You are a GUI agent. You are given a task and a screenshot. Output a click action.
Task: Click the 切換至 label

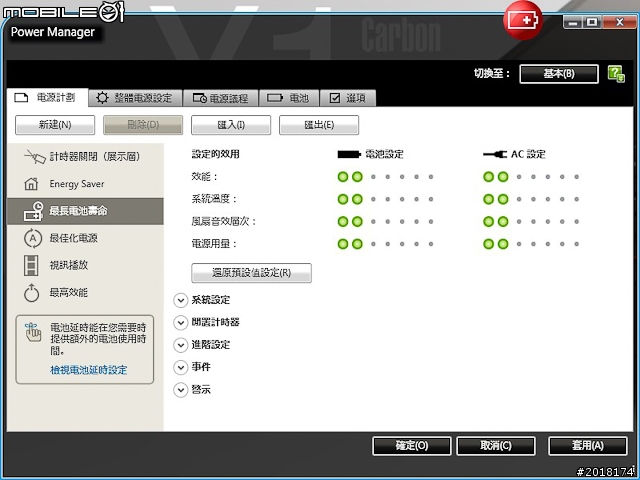point(492,74)
